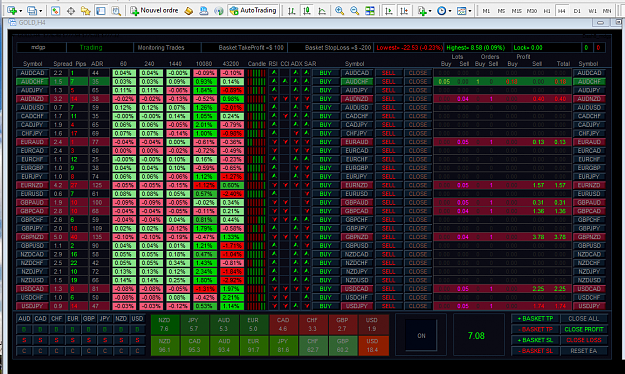The width and height of the screenshot is (625, 374).
Task: Click the + BASKET TP button
Action: coord(536,319)
